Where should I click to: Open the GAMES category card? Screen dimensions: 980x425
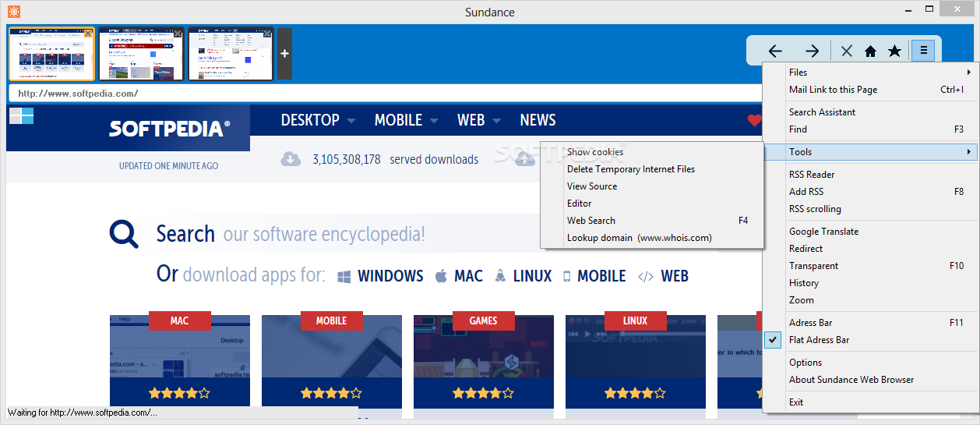pyautogui.click(x=484, y=361)
